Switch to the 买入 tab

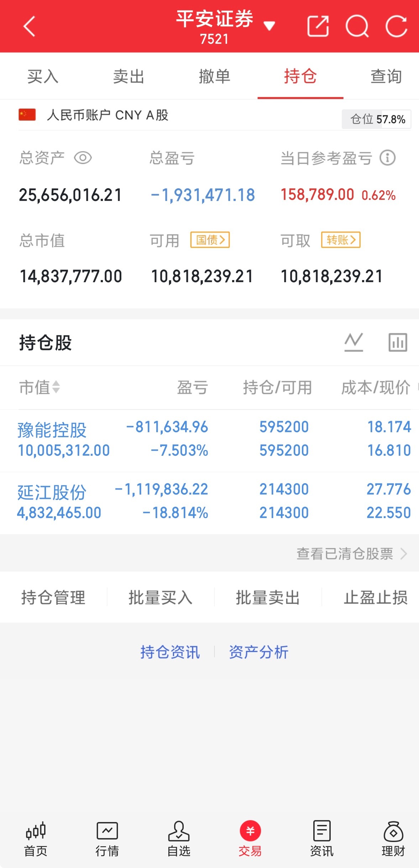click(x=43, y=76)
